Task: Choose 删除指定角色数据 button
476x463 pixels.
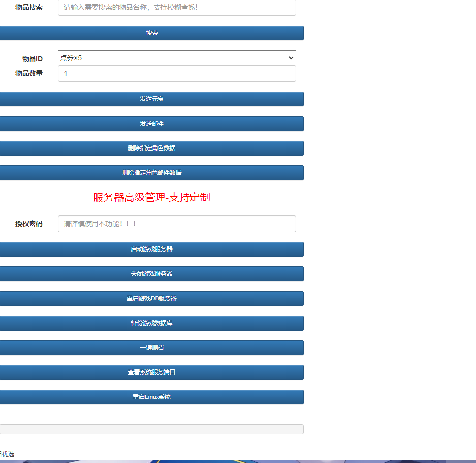Action: [x=152, y=148]
